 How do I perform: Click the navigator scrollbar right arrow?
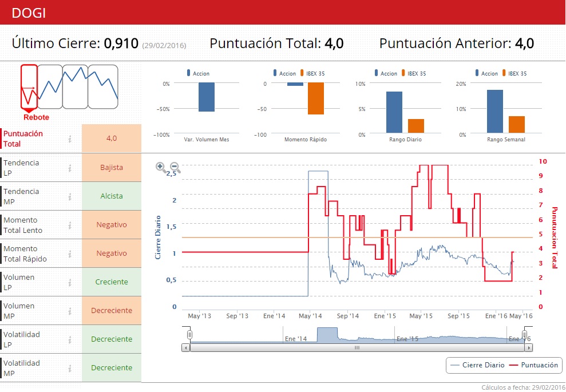tap(529, 347)
